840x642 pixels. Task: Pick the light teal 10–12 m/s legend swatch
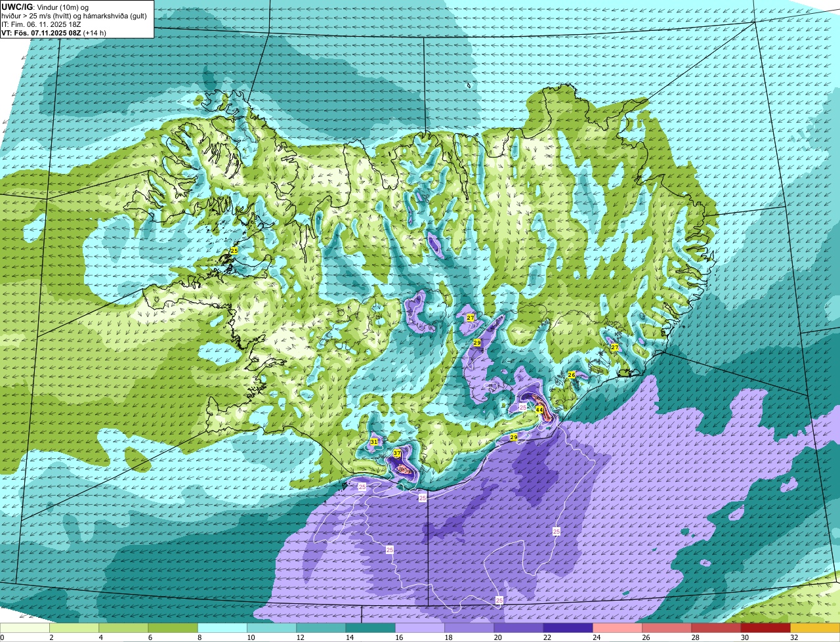(x=272, y=628)
